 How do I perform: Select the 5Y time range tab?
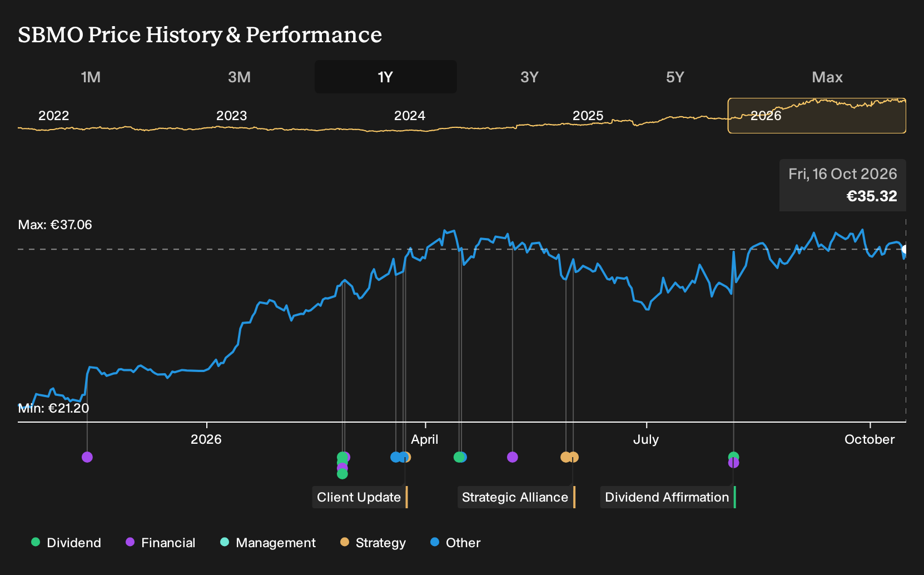(x=675, y=77)
